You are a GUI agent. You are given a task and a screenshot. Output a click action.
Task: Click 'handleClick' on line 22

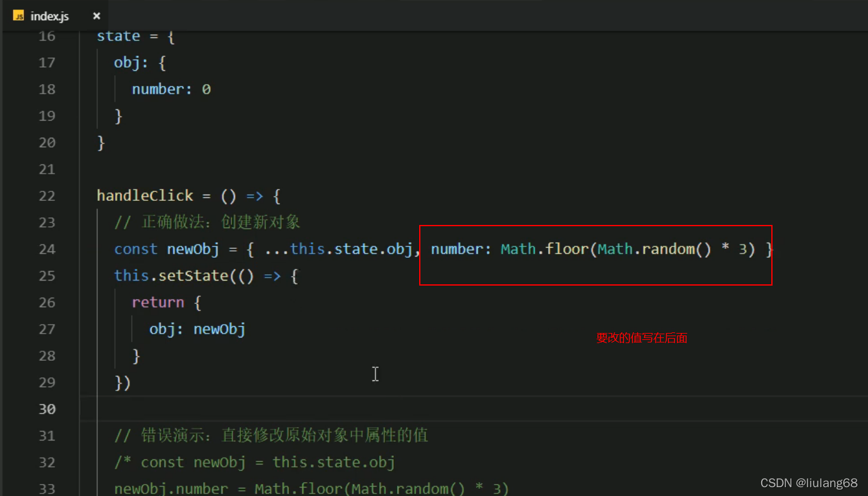[145, 196]
